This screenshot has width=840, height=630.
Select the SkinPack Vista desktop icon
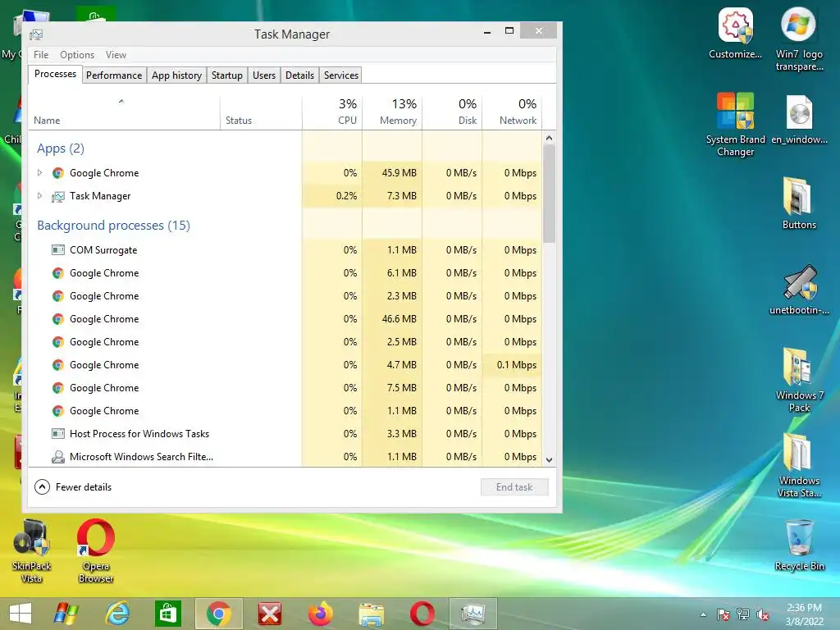pyautogui.click(x=31, y=550)
